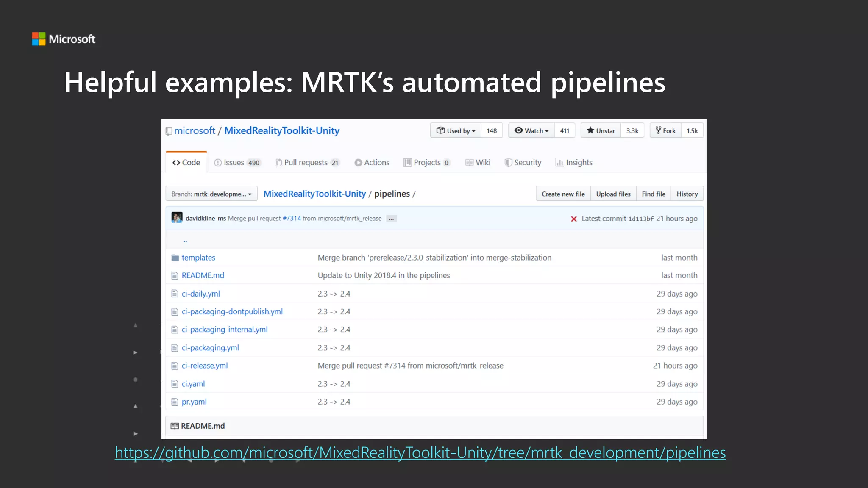This screenshot has height=488, width=868.
Task: Click the Used by count 148
Action: 492,130
